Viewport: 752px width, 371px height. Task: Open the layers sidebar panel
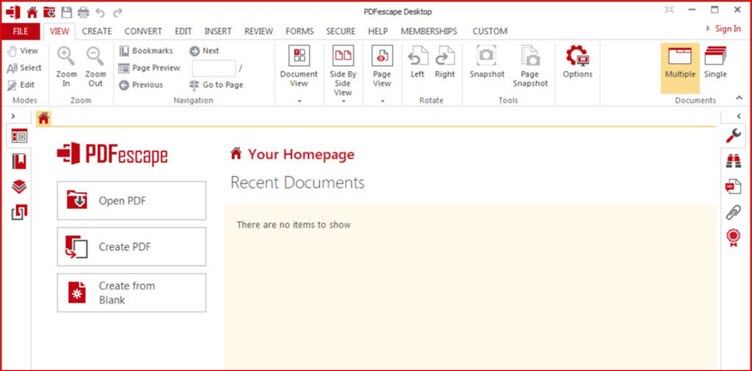click(x=19, y=186)
